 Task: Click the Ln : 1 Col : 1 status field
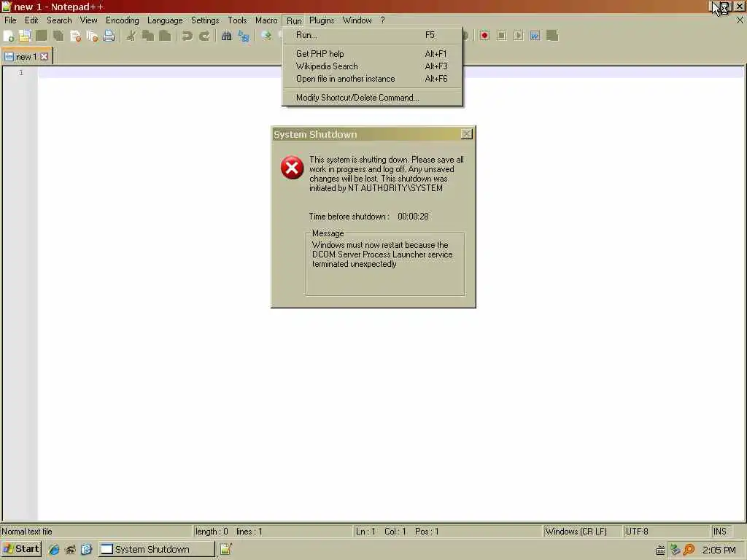[397, 532]
